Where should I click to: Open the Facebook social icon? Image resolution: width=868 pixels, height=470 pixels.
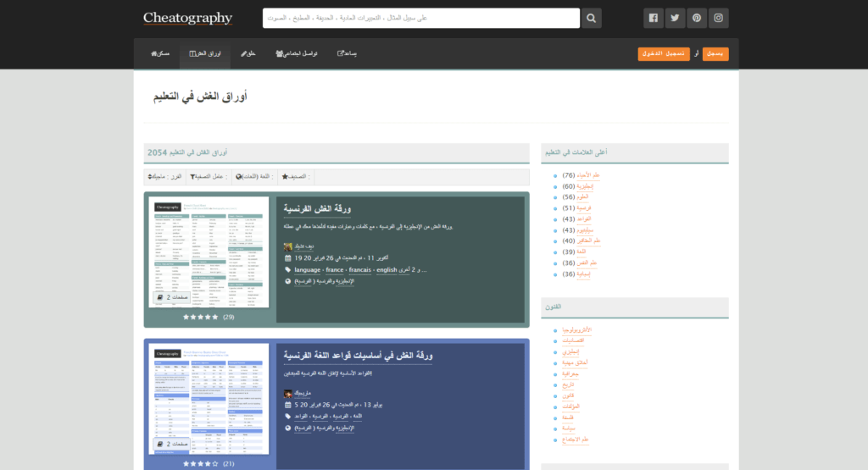[x=654, y=18]
